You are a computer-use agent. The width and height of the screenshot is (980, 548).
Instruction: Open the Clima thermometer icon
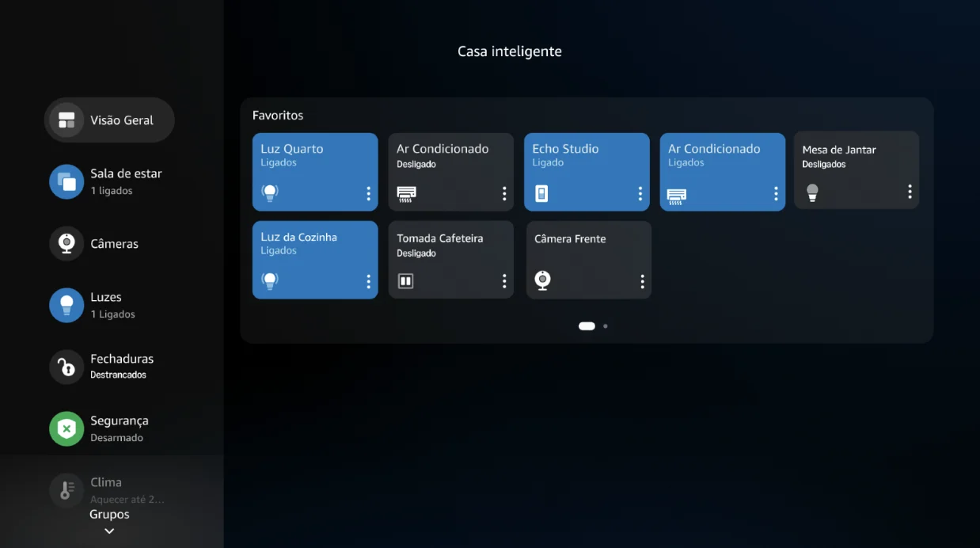tap(66, 490)
